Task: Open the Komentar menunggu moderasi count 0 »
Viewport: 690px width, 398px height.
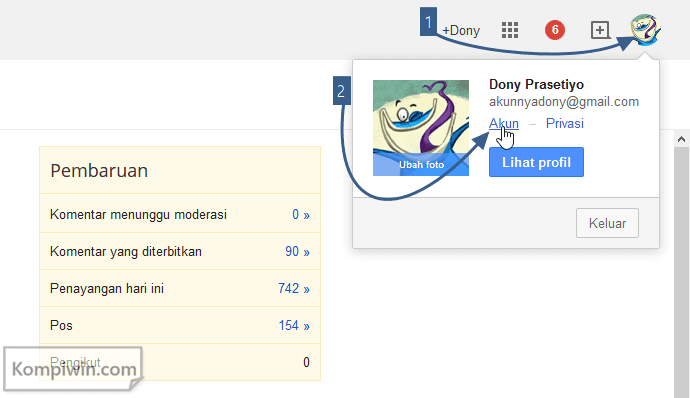Action: (301, 214)
